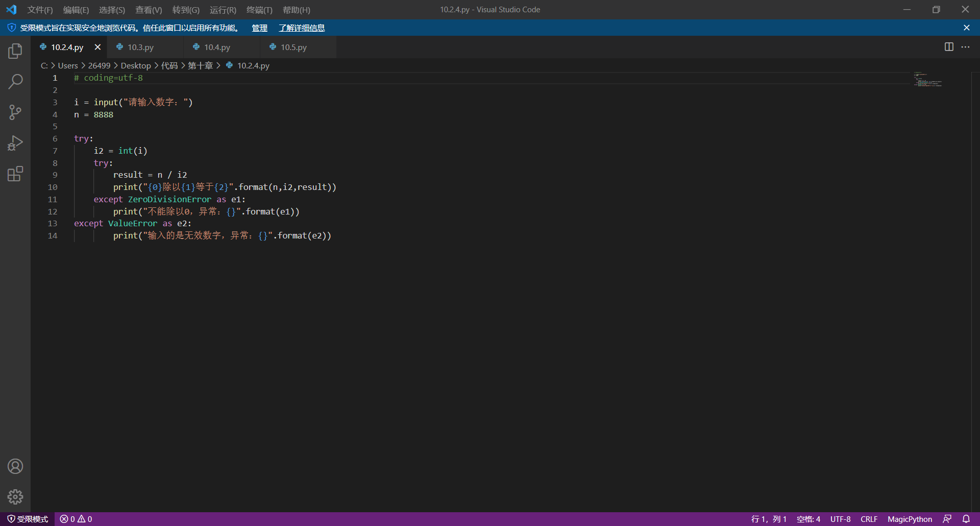Restore down the VS Code window
980x526 pixels.
click(936, 10)
